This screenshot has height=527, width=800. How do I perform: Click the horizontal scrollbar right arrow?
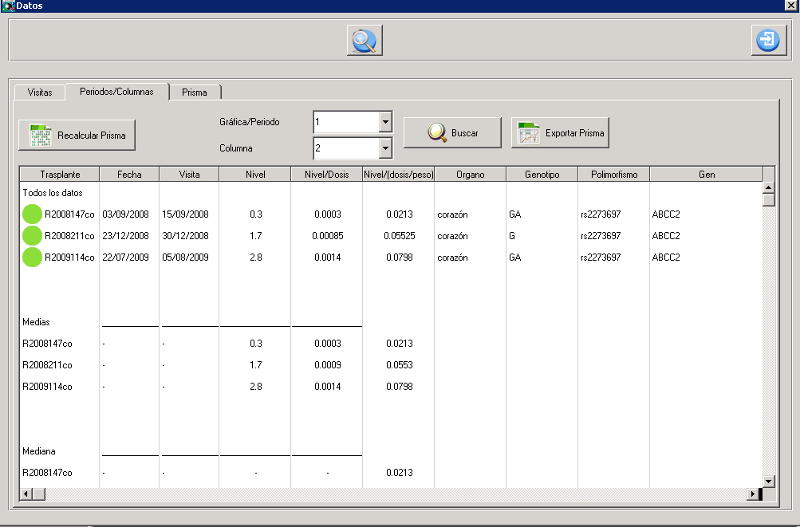coord(753,494)
